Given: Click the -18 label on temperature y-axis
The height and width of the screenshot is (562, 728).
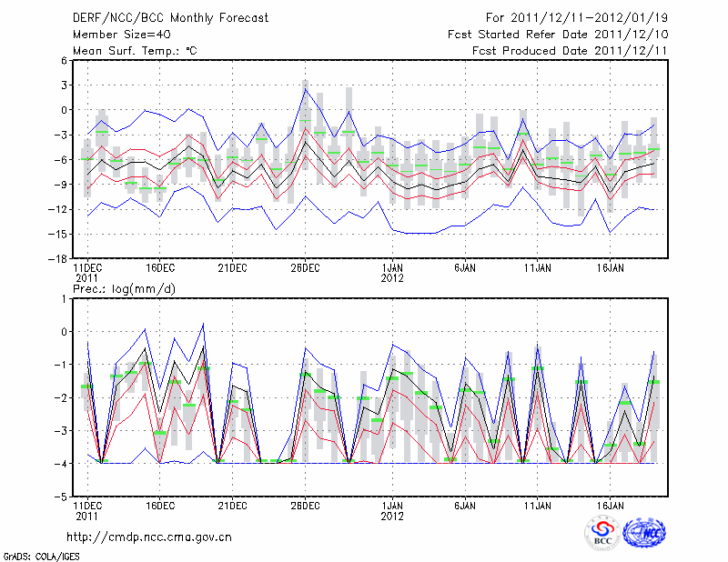Looking at the screenshot, I should (x=57, y=258).
